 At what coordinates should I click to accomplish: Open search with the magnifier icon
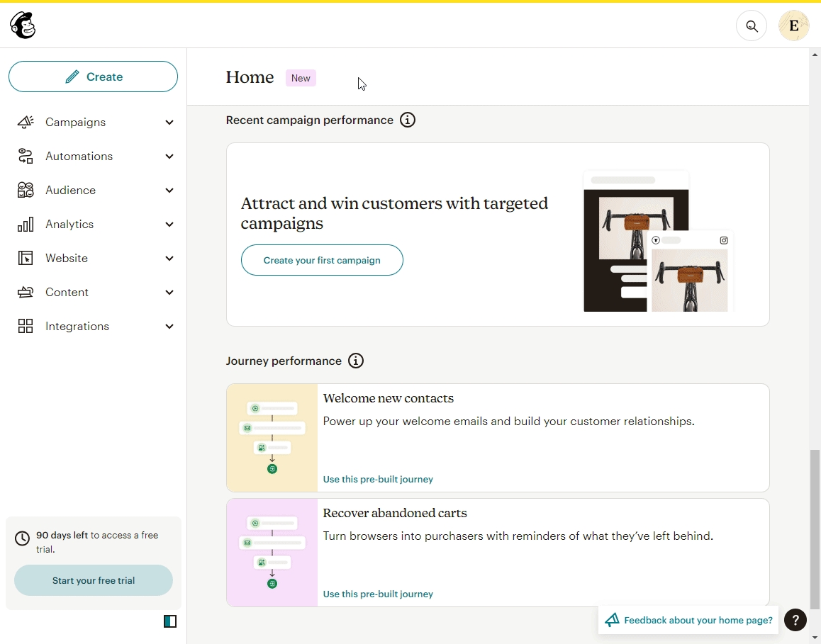(752, 26)
